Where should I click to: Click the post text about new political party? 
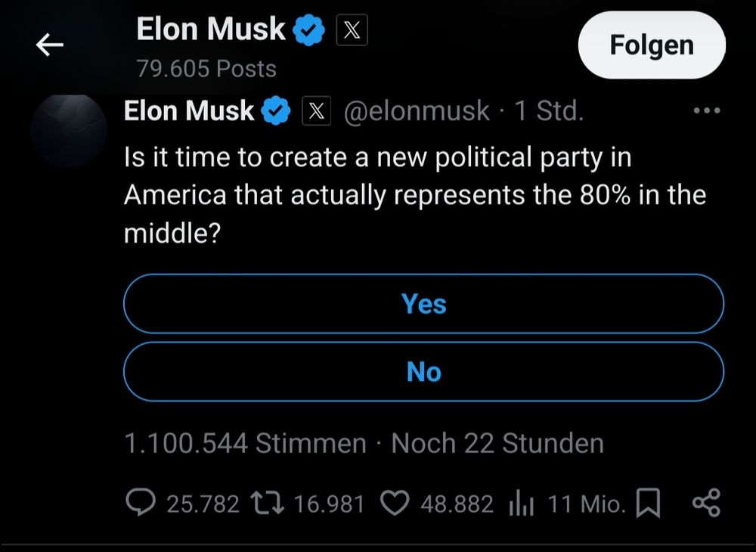[414, 195]
